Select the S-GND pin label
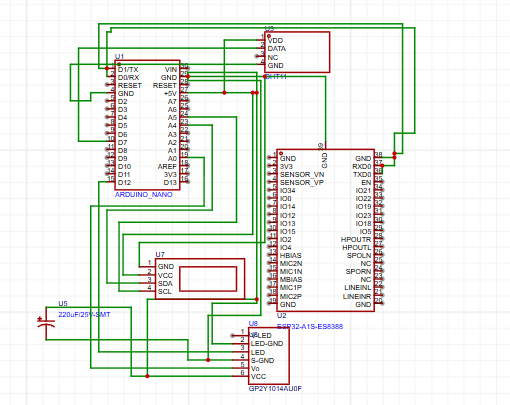The width and height of the screenshot is (510, 405). [x=263, y=361]
